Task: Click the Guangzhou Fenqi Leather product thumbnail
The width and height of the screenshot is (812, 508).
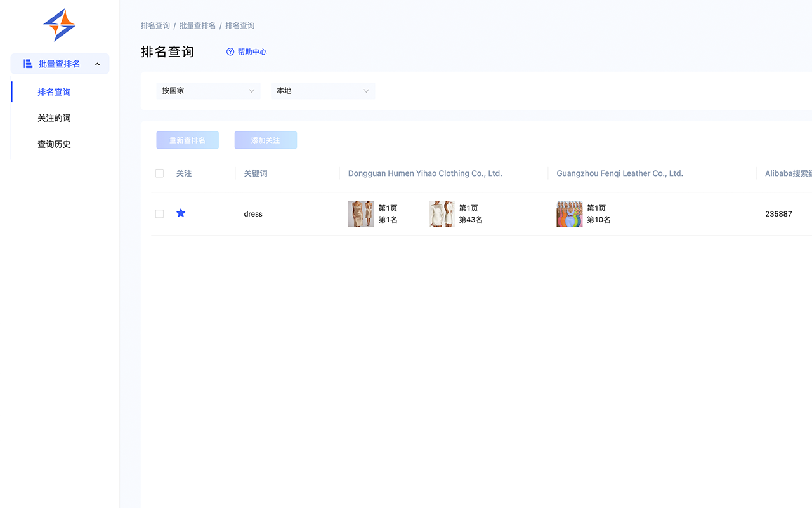Action: 569,213
